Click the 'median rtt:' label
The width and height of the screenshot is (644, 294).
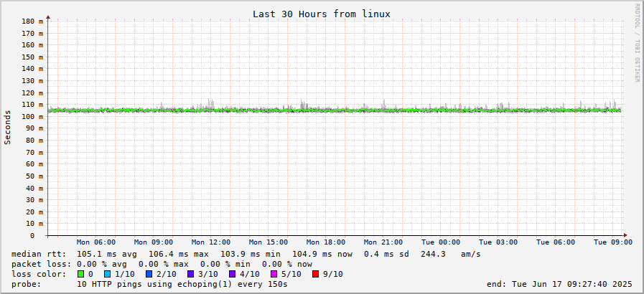coord(39,255)
